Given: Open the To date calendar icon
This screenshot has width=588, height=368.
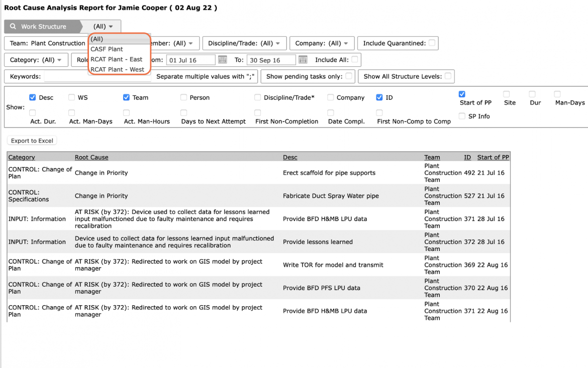Looking at the screenshot, I should (303, 60).
